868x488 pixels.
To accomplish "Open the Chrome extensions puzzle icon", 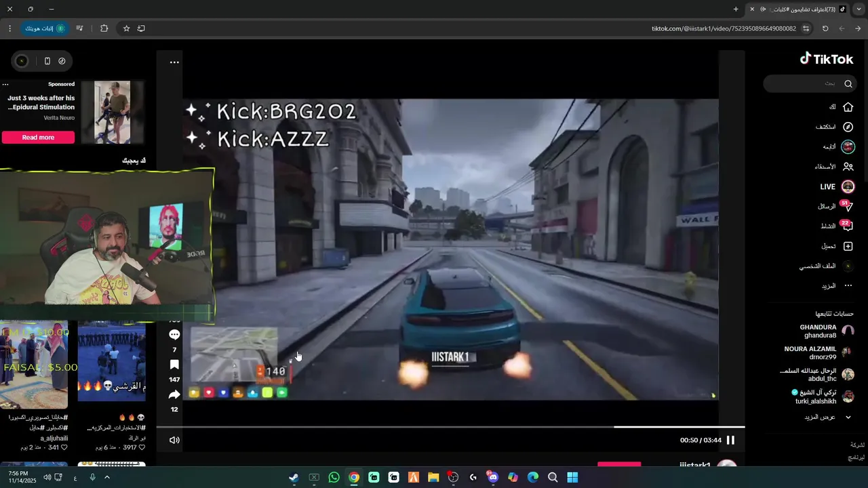I will coord(104,28).
